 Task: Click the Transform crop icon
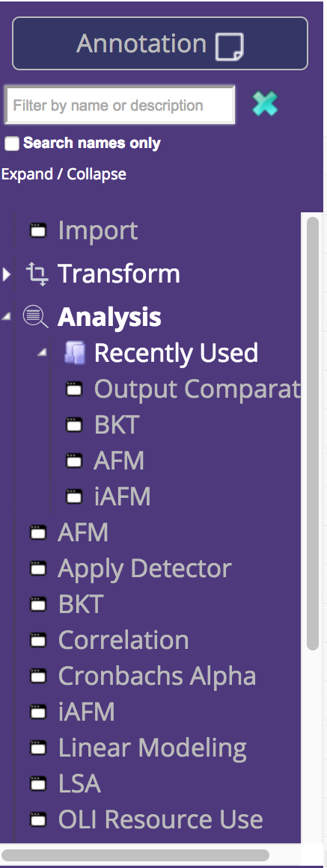(x=37, y=274)
